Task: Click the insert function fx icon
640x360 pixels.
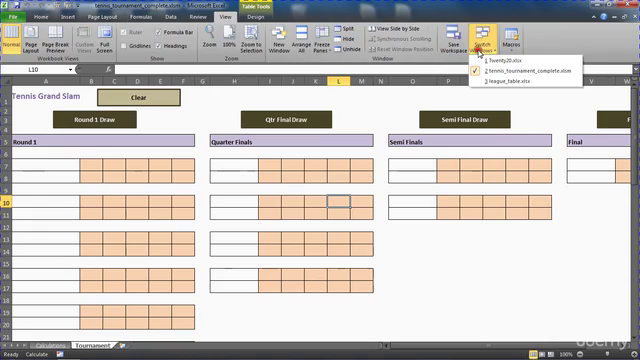Action: (108, 70)
